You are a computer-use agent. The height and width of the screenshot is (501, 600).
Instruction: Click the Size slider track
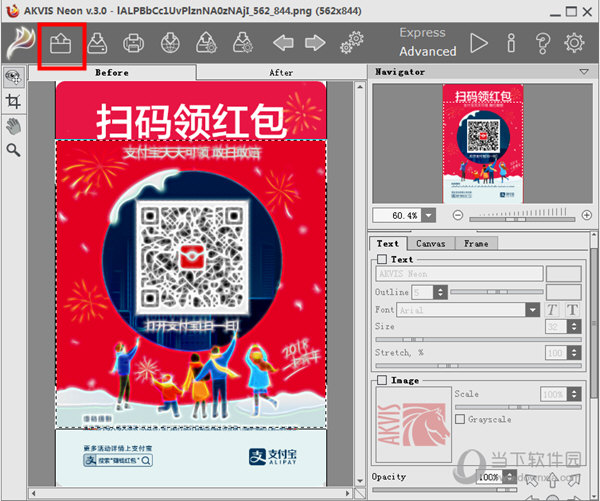click(478, 339)
